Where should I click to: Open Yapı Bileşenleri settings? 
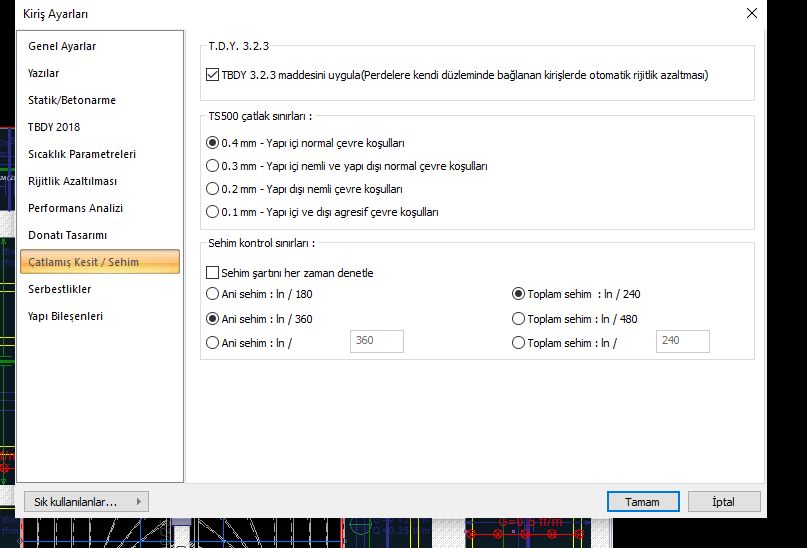point(65,316)
